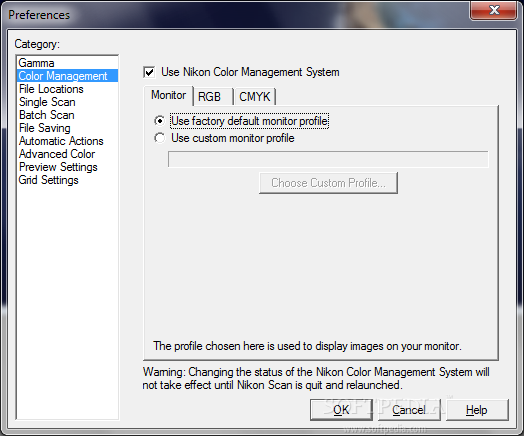
Task: Click the custom profile path field
Action: pos(328,159)
